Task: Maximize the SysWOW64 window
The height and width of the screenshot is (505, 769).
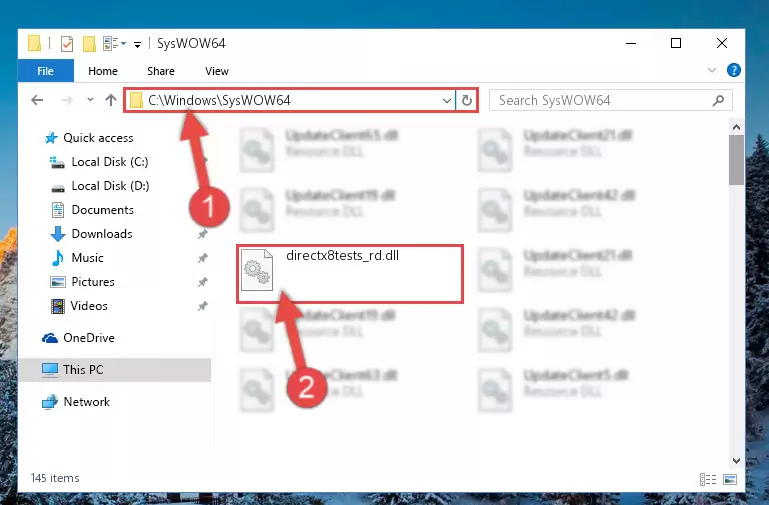Action: point(676,43)
